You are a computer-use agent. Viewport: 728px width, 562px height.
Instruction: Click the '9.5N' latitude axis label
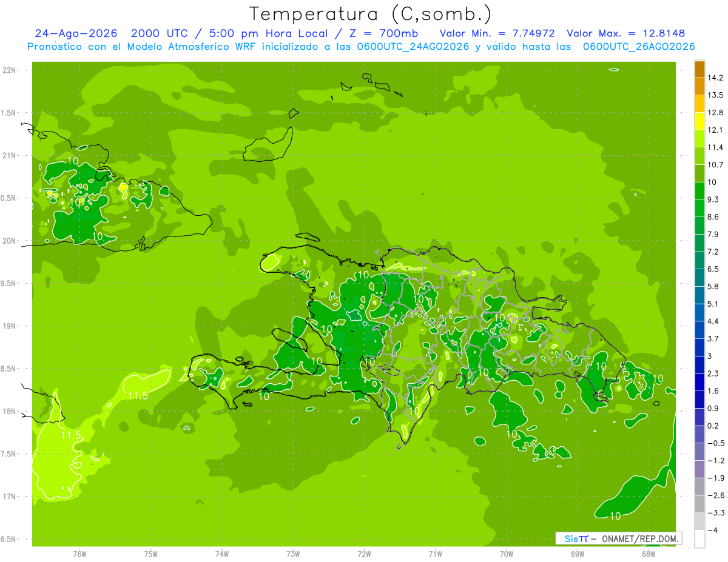[9, 284]
